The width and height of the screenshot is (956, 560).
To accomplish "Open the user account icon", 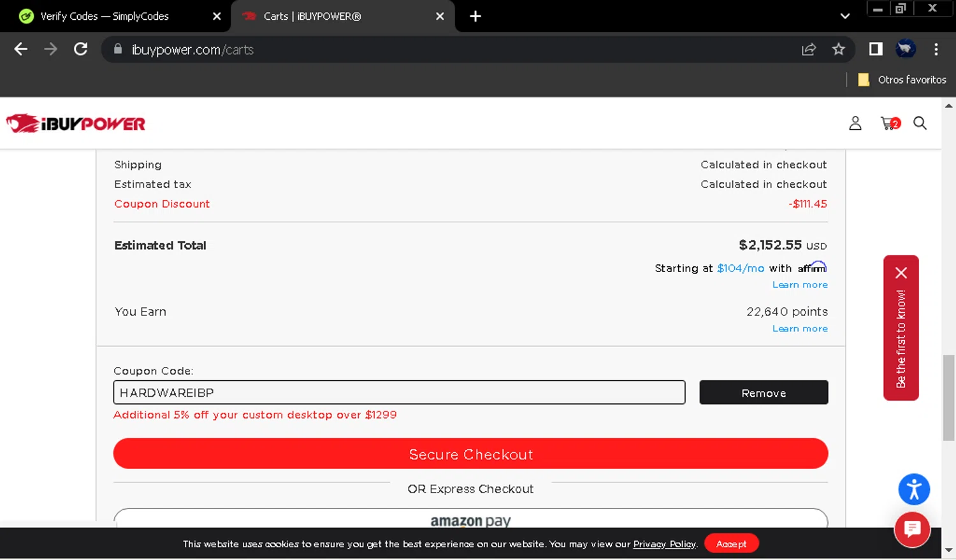I will tap(855, 124).
